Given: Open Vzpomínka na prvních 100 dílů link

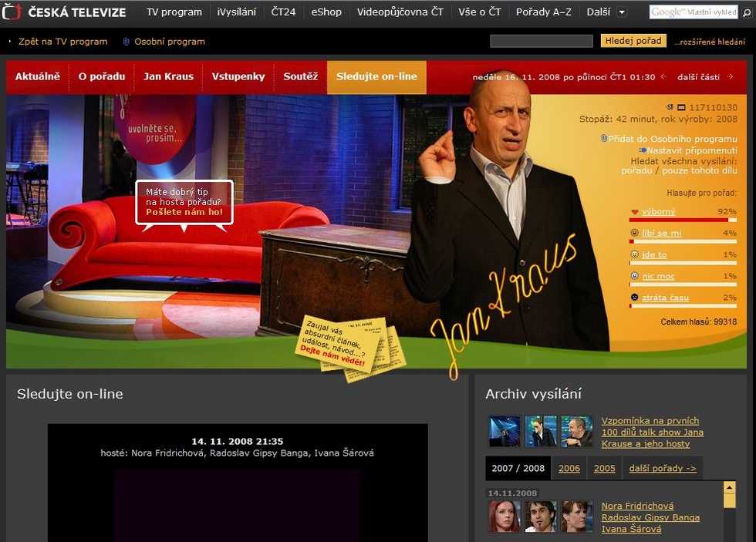Looking at the screenshot, I should click(x=653, y=433).
